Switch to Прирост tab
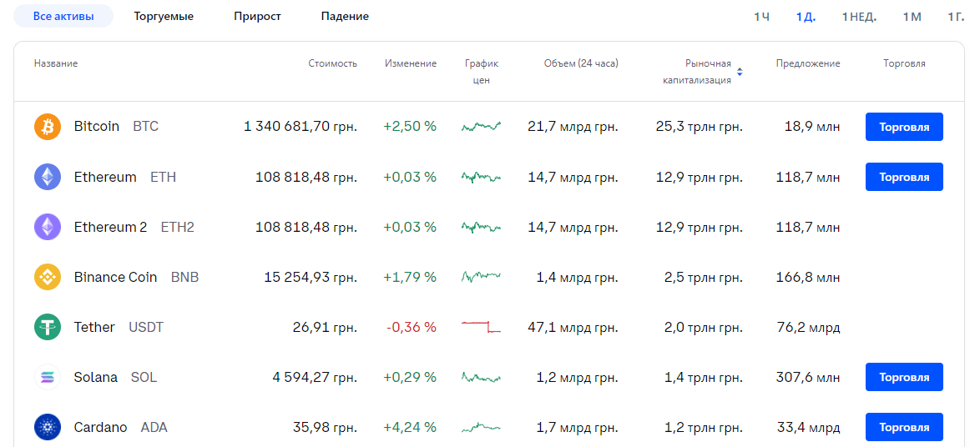 click(257, 16)
